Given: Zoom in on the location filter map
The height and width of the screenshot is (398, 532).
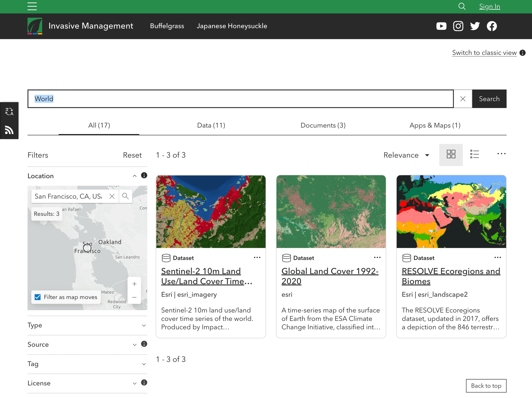Looking at the screenshot, I should pyautogui.click(x=134, y=284).
